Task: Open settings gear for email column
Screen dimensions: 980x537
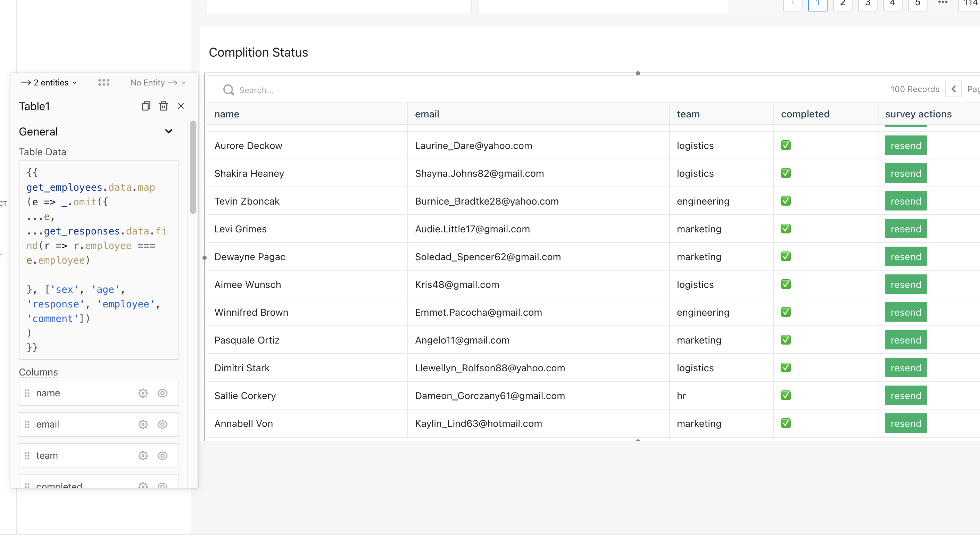Action: pos(143,424)
